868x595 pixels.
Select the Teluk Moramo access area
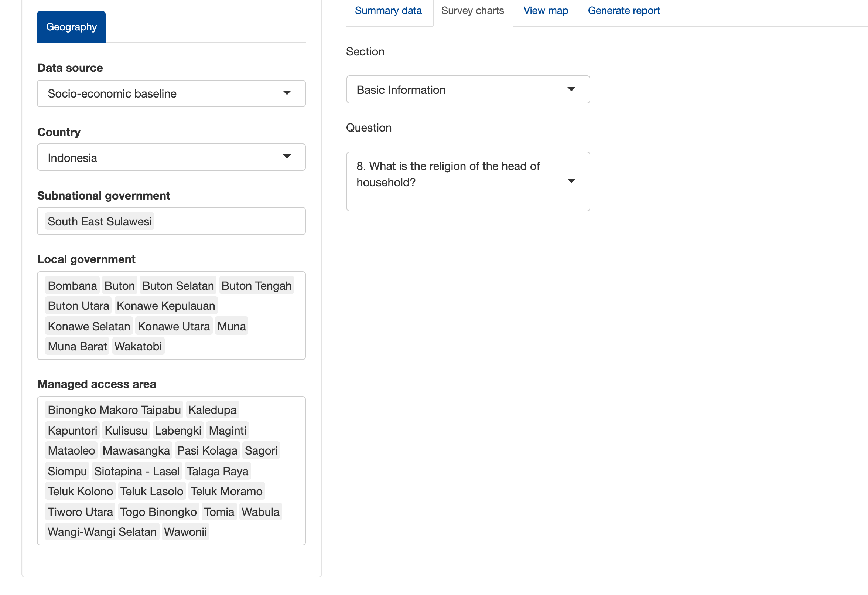(x=226, y=491)
